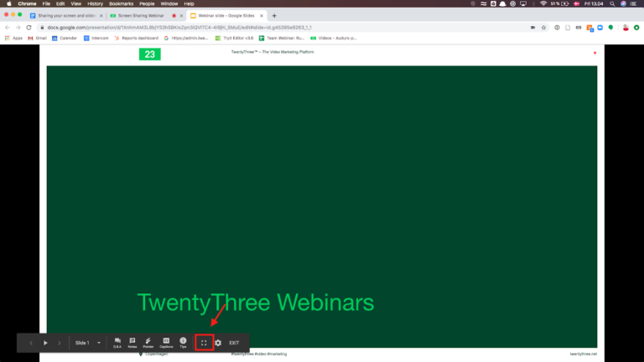Exit the presentation
Image resolution: width=644 pixels, height=362 pixels.
coord(234,343)
